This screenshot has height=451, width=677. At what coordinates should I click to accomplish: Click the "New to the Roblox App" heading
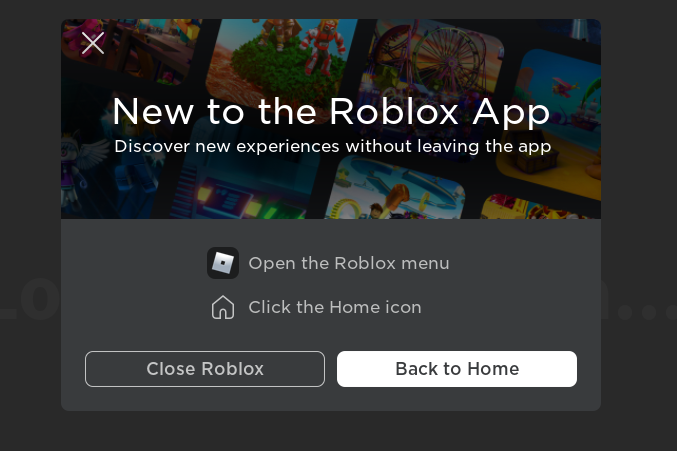coord(331,111)
